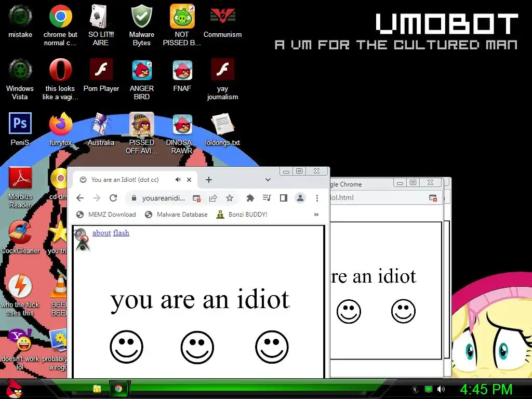Launch the CockCleaner icon

tap(20, 237)
